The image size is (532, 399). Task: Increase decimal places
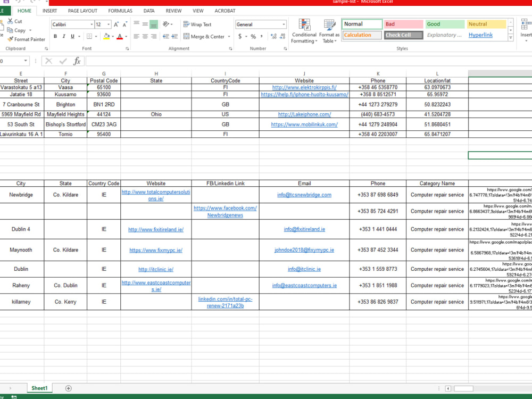click(274, 36)
